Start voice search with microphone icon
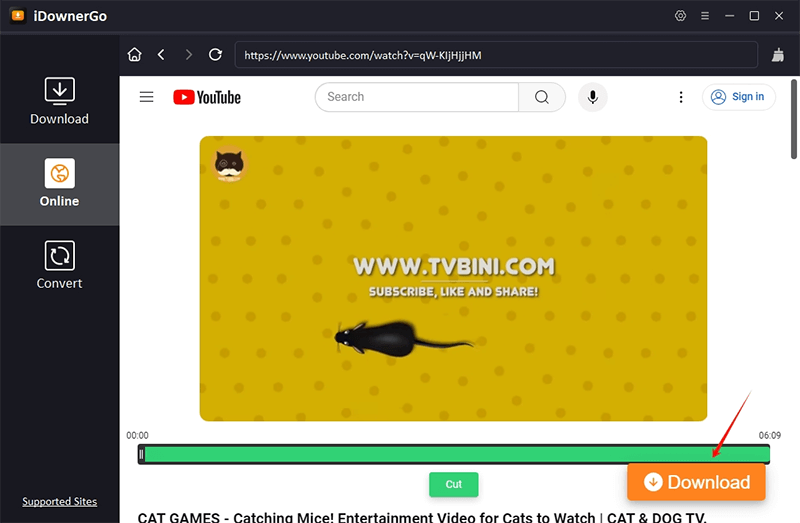This screenshot has height=523, width=800. [592, 97]
